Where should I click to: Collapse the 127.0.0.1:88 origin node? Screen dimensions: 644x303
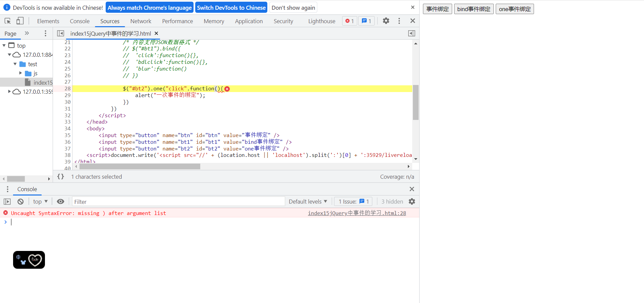click(9, 55)
